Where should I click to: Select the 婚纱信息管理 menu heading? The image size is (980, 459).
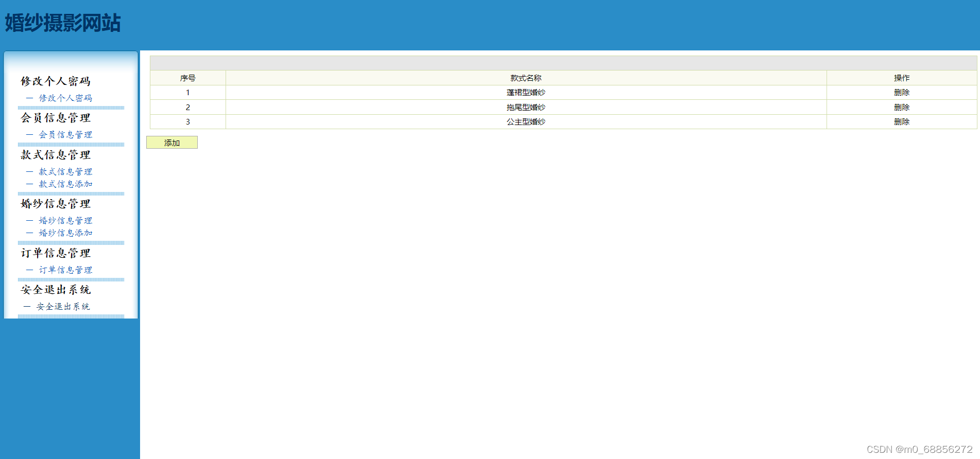[x=56, y=204]
